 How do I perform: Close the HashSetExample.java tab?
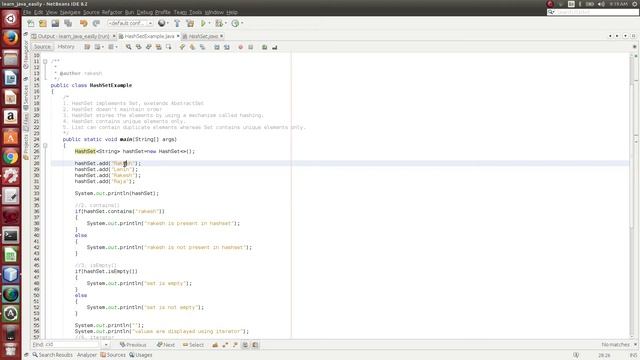(x=178, y=36)
